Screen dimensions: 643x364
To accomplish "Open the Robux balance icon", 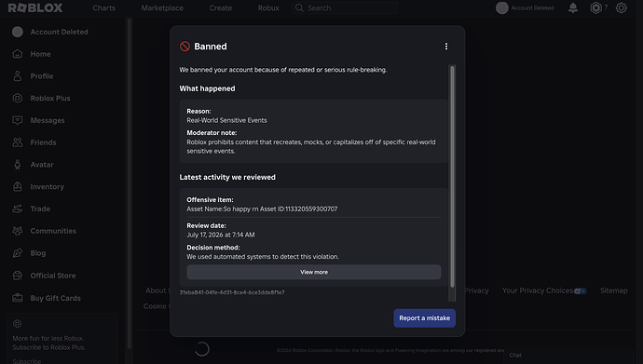I will coord(595,7).
